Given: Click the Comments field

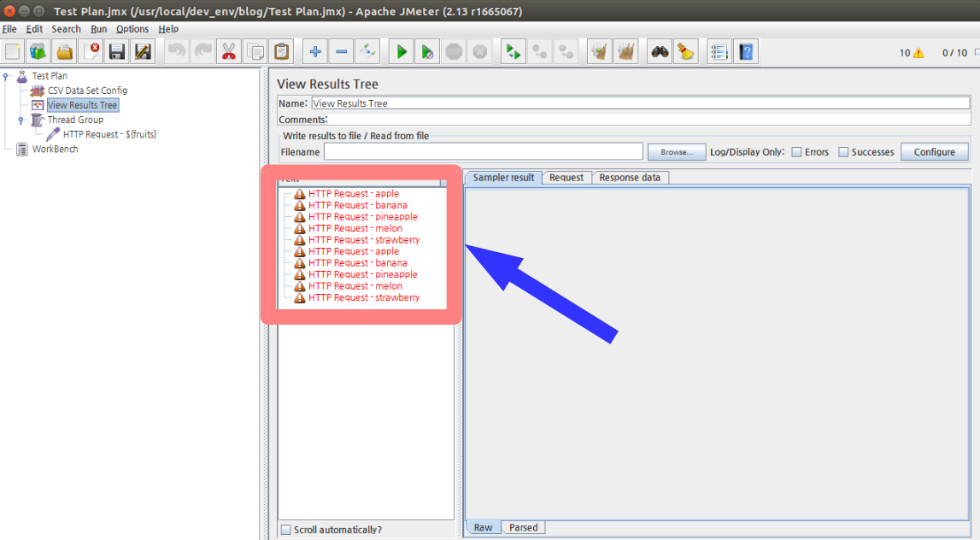Looking at the screenshot, I should (648, 120).
